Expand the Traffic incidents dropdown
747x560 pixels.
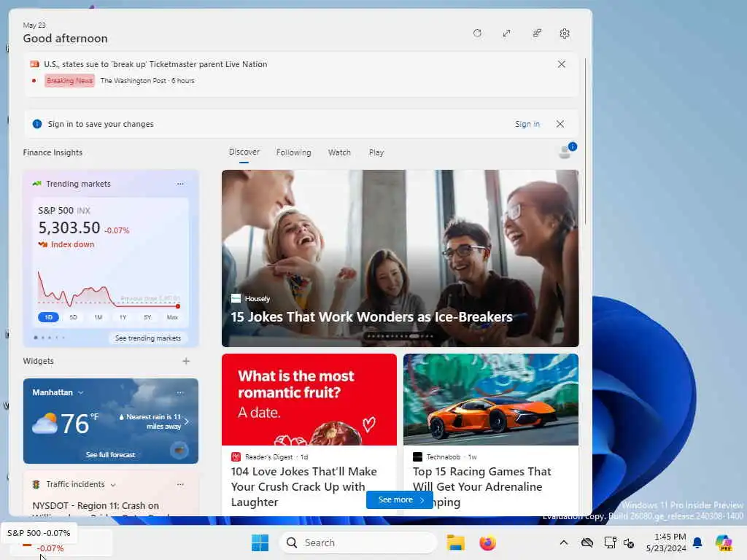(113, 485)
